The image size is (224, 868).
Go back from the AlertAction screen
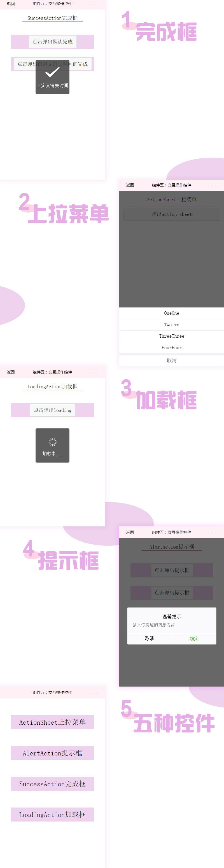click(130, 532)
